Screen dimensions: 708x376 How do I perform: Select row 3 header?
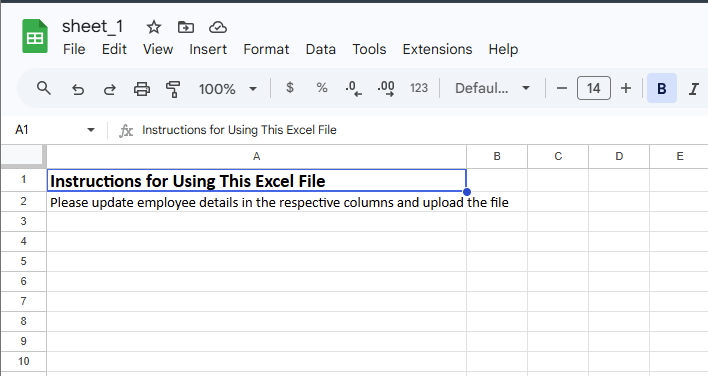click(x=23, y=221)
